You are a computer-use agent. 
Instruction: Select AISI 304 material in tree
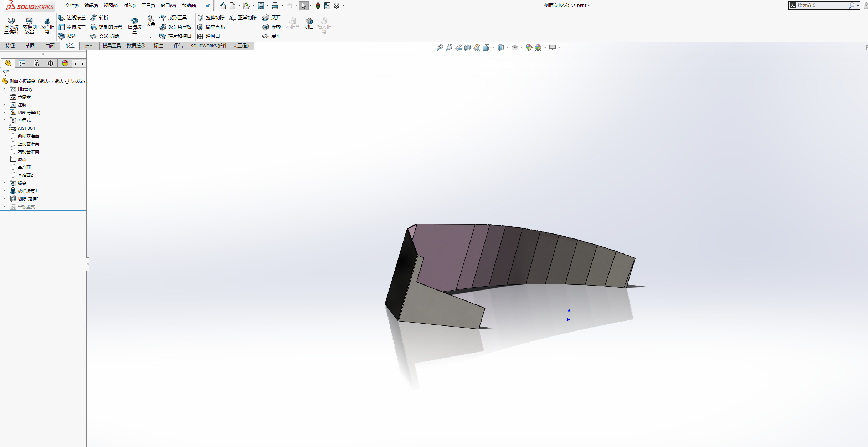coord(26,128)
